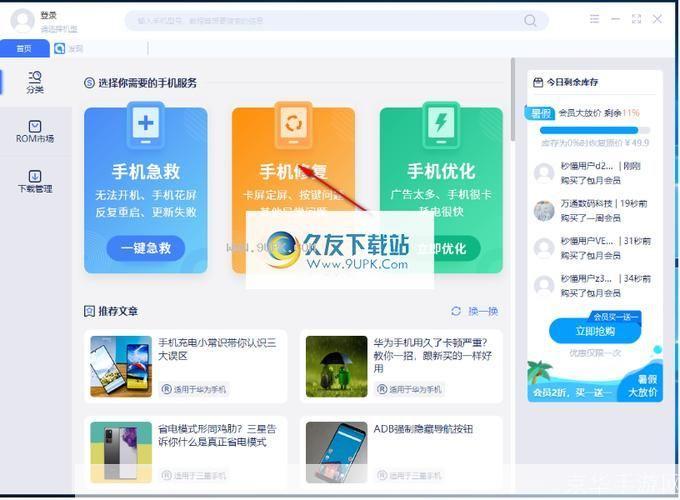Click avatar of 万通数码科技 entry
This screenshot has height=500, width=680.
pos(544,211)
